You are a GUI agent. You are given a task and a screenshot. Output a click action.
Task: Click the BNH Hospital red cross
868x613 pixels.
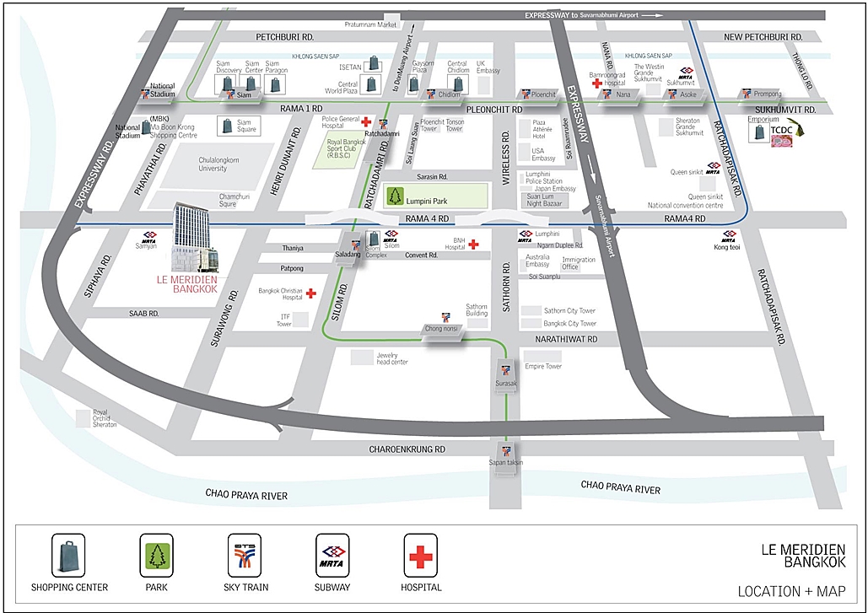(472, 244)
